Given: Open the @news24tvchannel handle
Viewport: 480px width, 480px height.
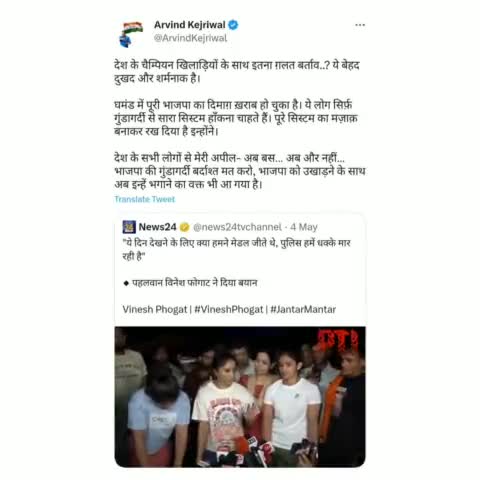Looking at the screenshot, I should click(237, 227).
